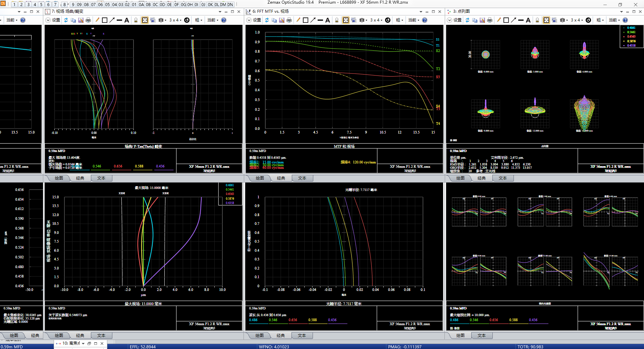The width and height of the screenshot is (644, 349).
Task: Open help for the spot diagram window
Action: point(625,20)
